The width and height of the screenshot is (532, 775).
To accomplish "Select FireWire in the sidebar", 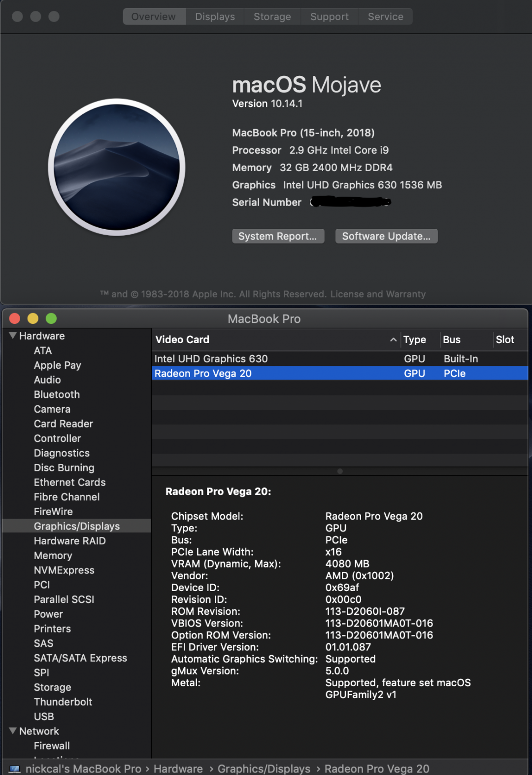I will 53,512.
